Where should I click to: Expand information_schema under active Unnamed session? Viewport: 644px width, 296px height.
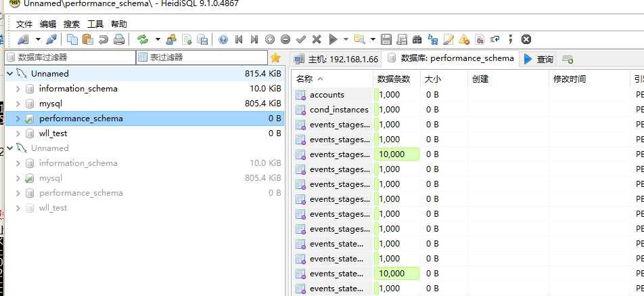18,88
